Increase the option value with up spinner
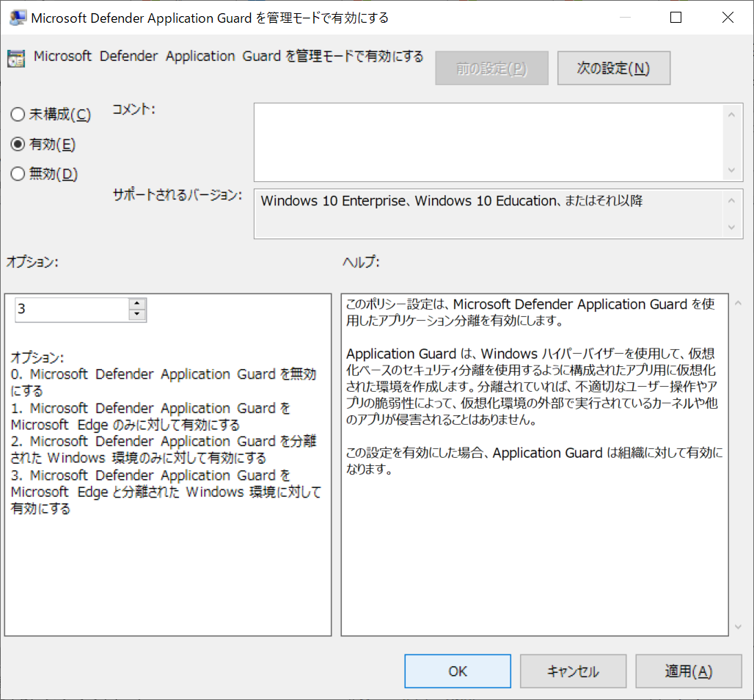The image size is (754, 700). [x=137, y=304]
